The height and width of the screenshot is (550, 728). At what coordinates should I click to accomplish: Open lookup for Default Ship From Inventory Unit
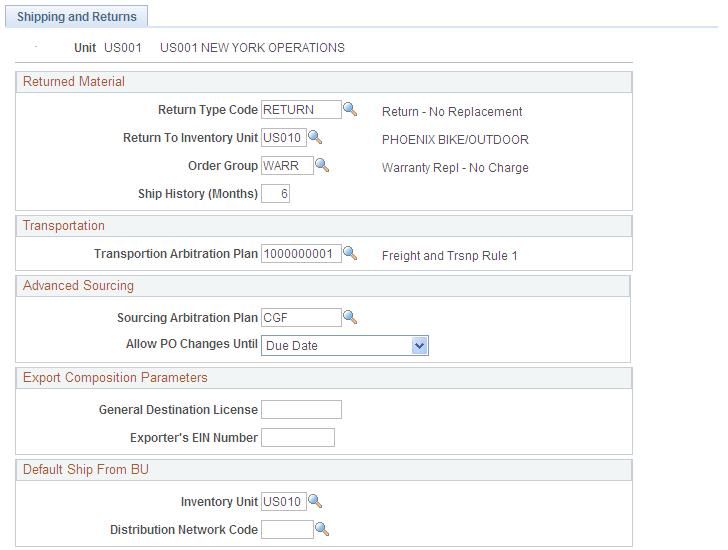point(315,501)
